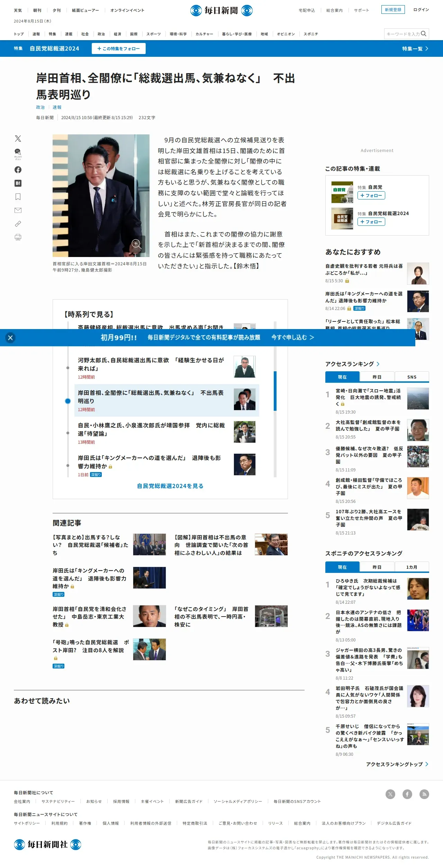The image size is (443, 868).
Task: Open the footer Facebook icon
Action: (x=407, y=794)
